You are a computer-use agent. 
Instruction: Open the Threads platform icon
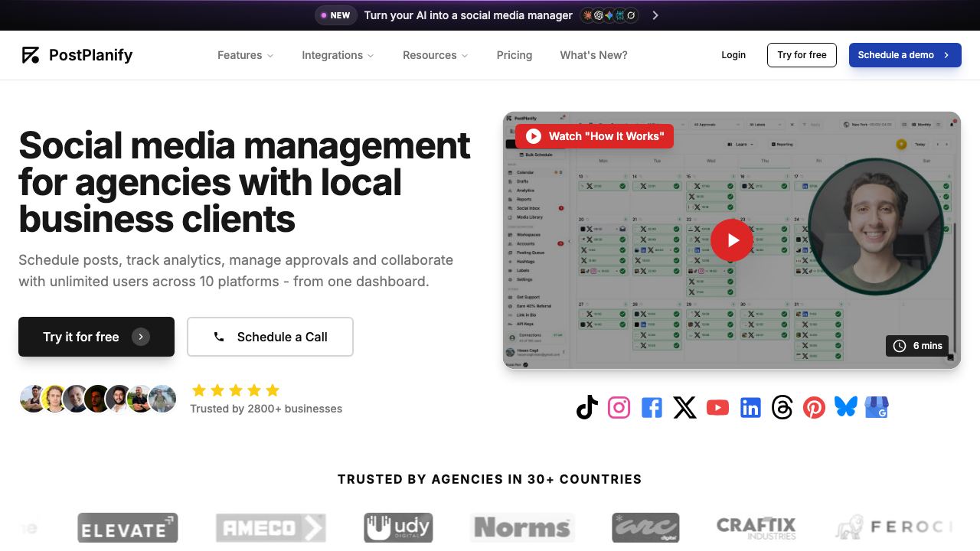782,407
